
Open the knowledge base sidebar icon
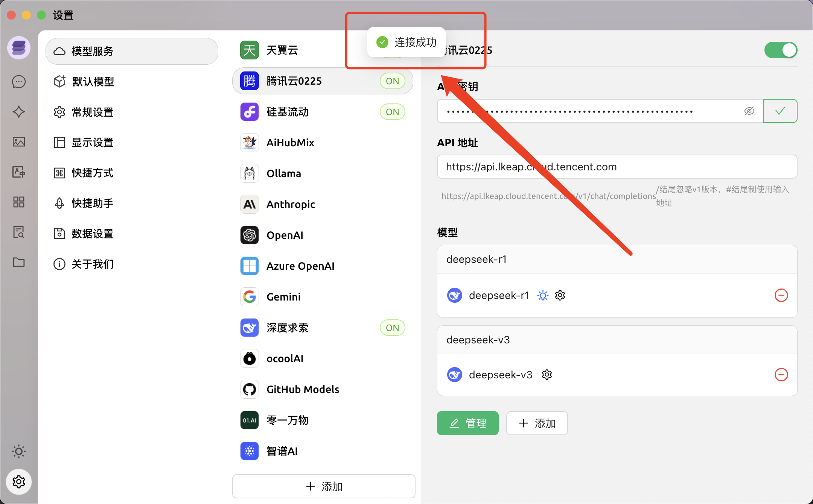tap(19, 232)
